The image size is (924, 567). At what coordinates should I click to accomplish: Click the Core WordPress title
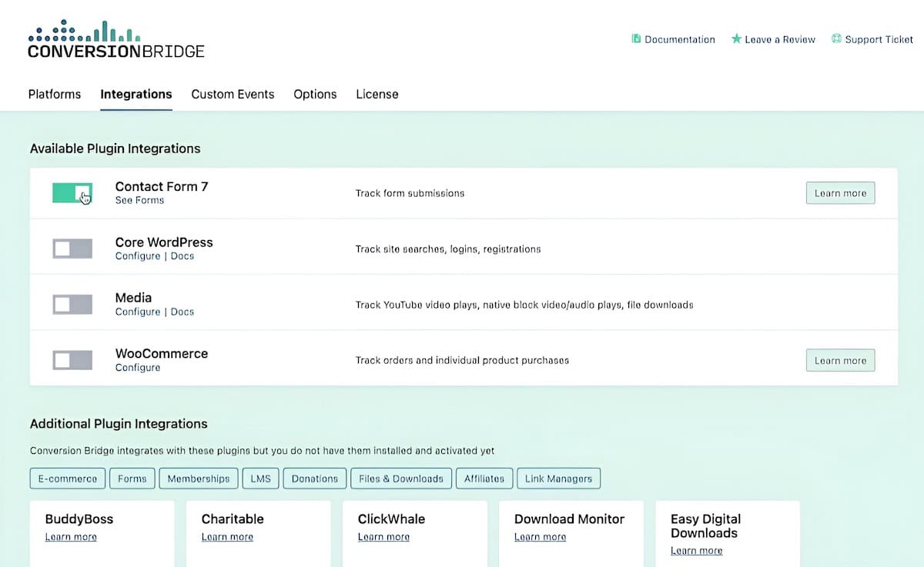coord(164,242)
